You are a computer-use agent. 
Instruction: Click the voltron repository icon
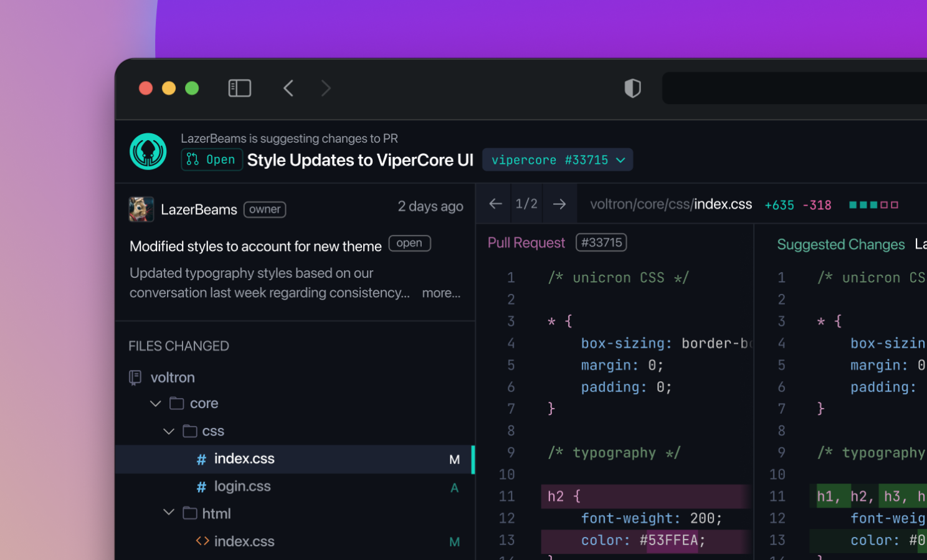[x=135, y=377]
